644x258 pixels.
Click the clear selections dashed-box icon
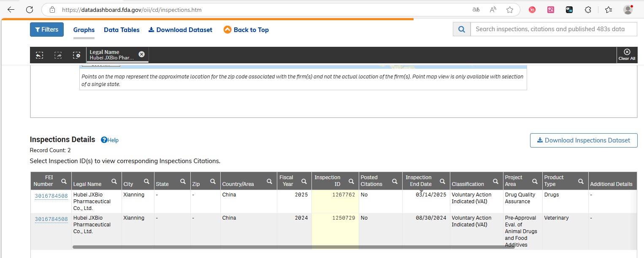click(x=76, y=55)
